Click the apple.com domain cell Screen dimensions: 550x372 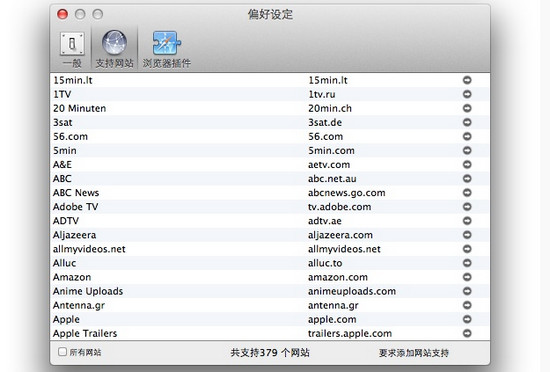(332, 319)
